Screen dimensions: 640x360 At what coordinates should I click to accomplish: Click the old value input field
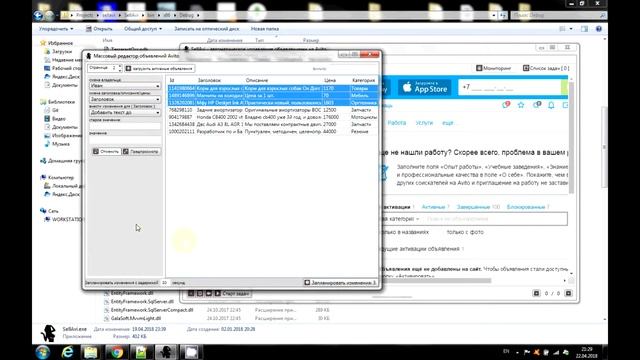coord(124,126)
